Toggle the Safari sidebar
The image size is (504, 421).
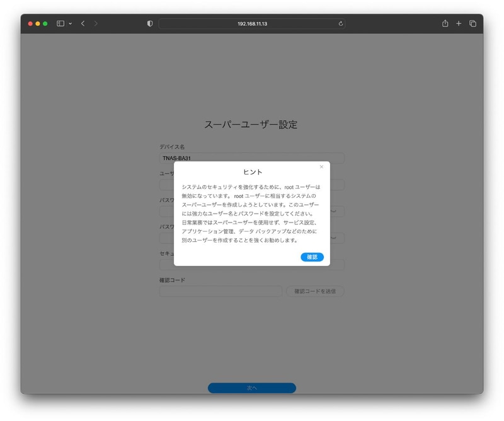[60, 23]
